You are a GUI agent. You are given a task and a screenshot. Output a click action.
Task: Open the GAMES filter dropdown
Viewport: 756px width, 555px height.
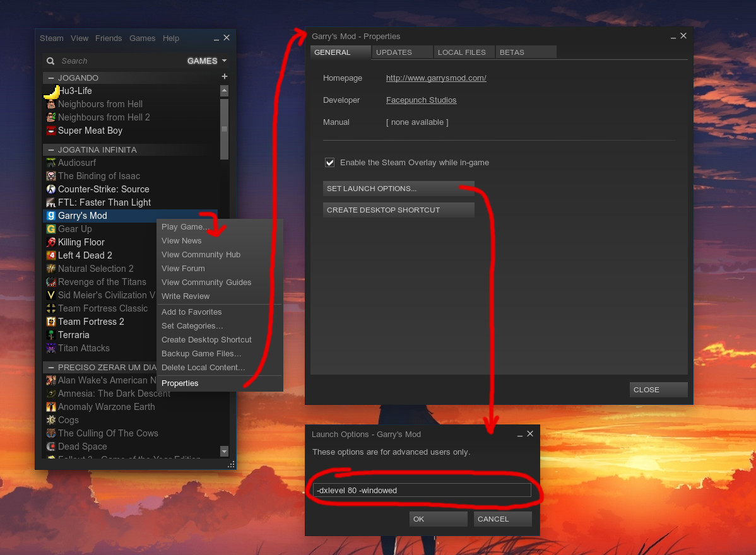point(207,61)
